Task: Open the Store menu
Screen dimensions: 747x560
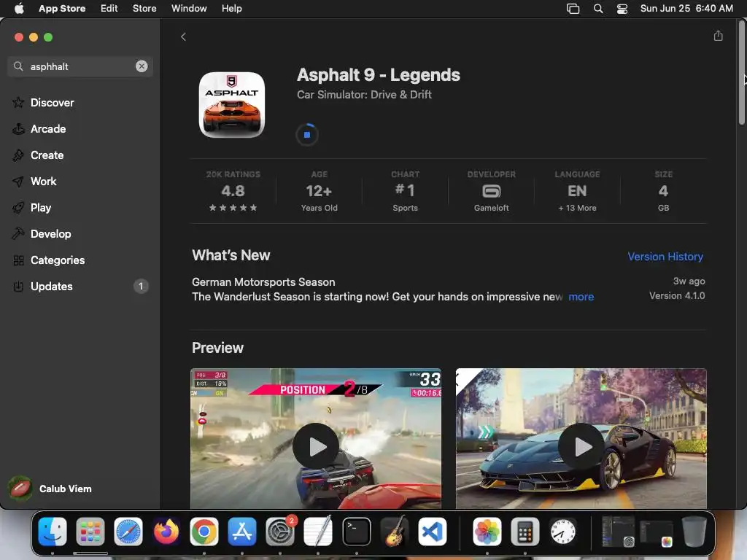Action: [144, 9]
